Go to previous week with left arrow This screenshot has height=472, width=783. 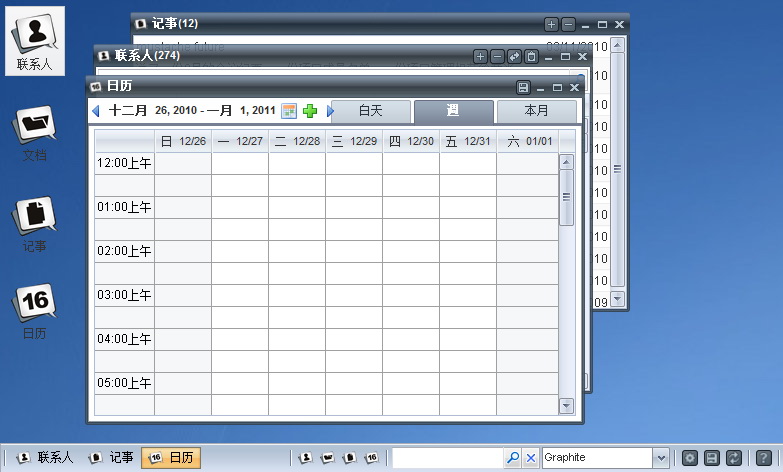point(96,111)
